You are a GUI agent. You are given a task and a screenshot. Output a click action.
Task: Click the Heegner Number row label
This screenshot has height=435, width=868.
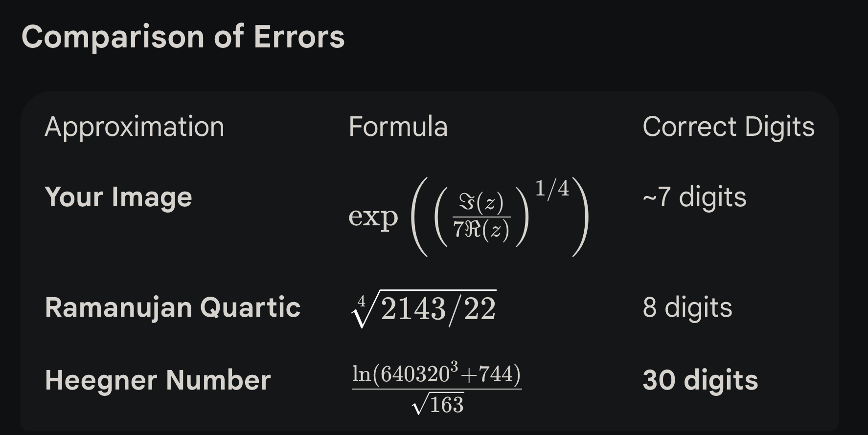pos(158,380)
